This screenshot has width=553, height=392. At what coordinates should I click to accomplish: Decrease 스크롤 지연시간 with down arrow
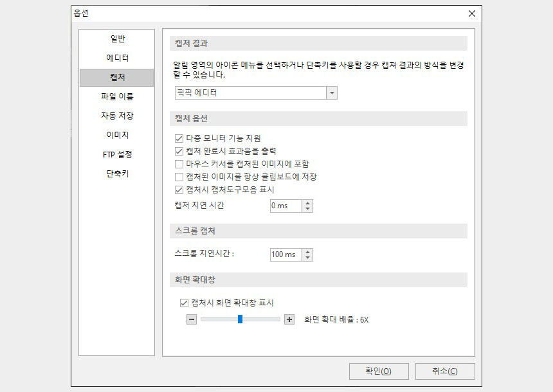[307, 257]
